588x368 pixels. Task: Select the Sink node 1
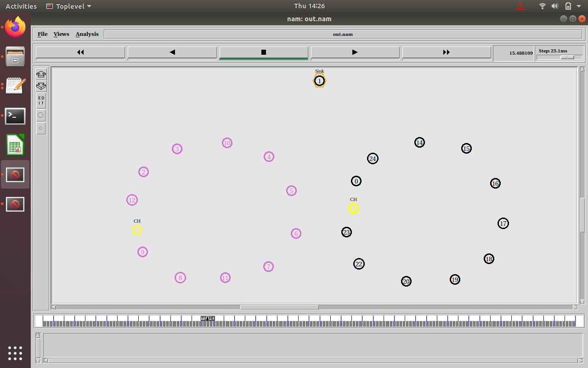319,81
